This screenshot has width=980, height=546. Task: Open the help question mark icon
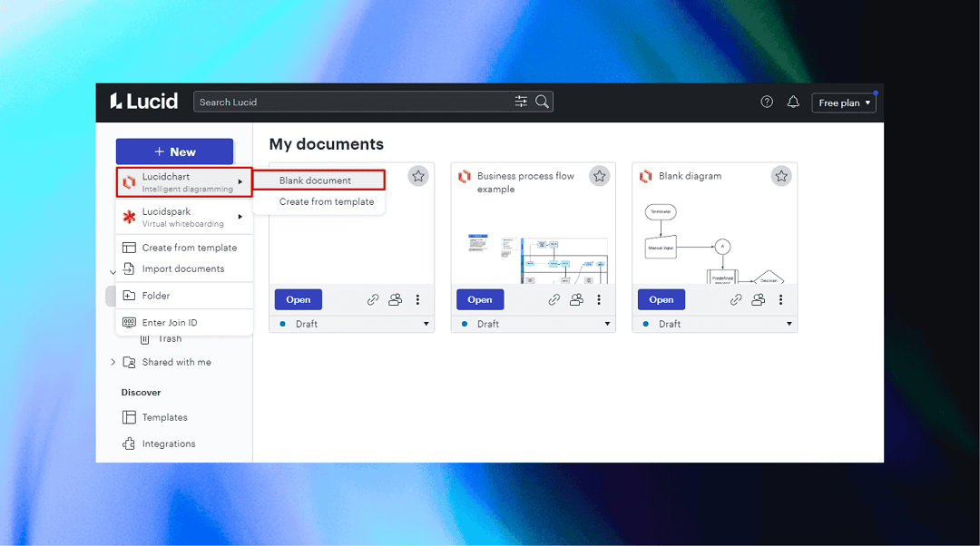[766, 102]
